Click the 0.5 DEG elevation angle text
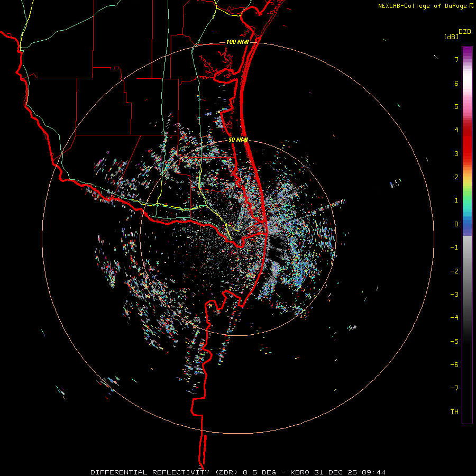Viewport: 476px width, 476px height. point(260,472)
